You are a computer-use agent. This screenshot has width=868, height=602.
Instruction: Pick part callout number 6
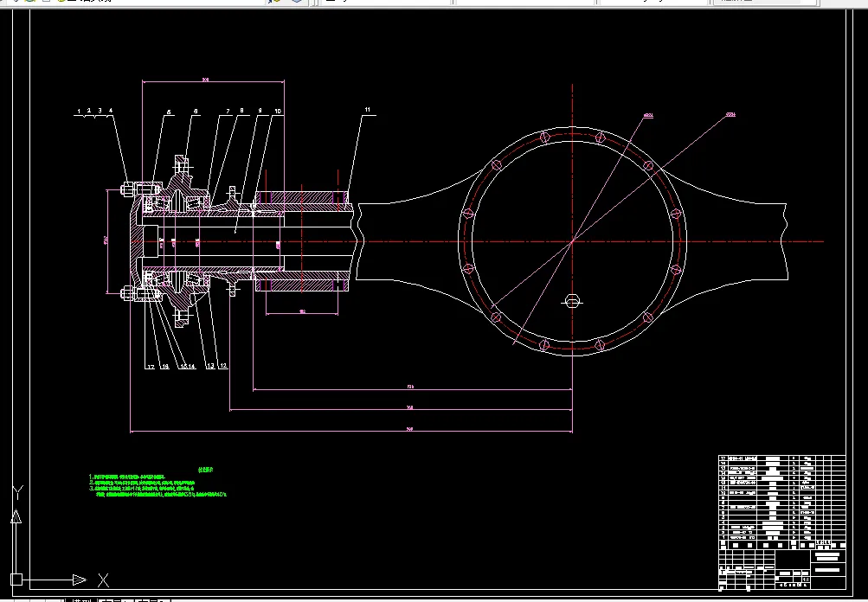click(x=196, y=112)
